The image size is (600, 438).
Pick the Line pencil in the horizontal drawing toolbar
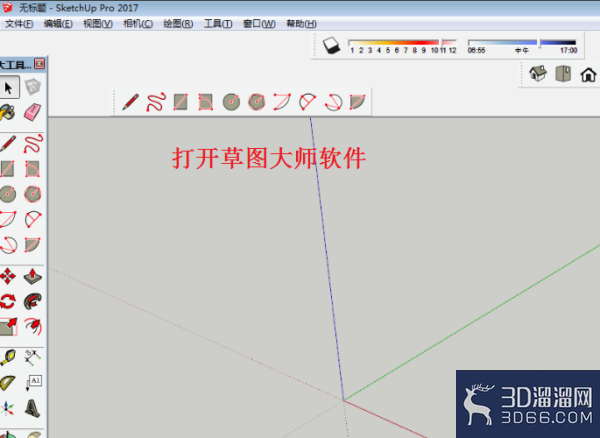point(130,102)
